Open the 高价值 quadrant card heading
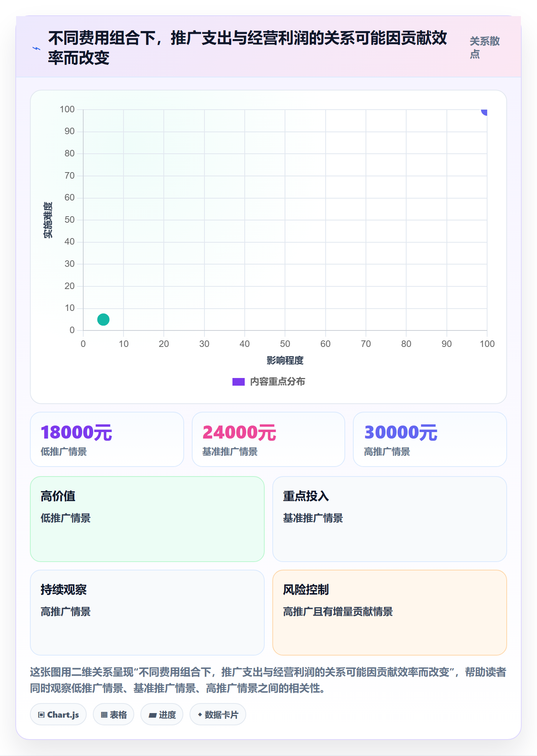Image resolution: width=537 pixels, height=756 pixels. tap(58, 496)
